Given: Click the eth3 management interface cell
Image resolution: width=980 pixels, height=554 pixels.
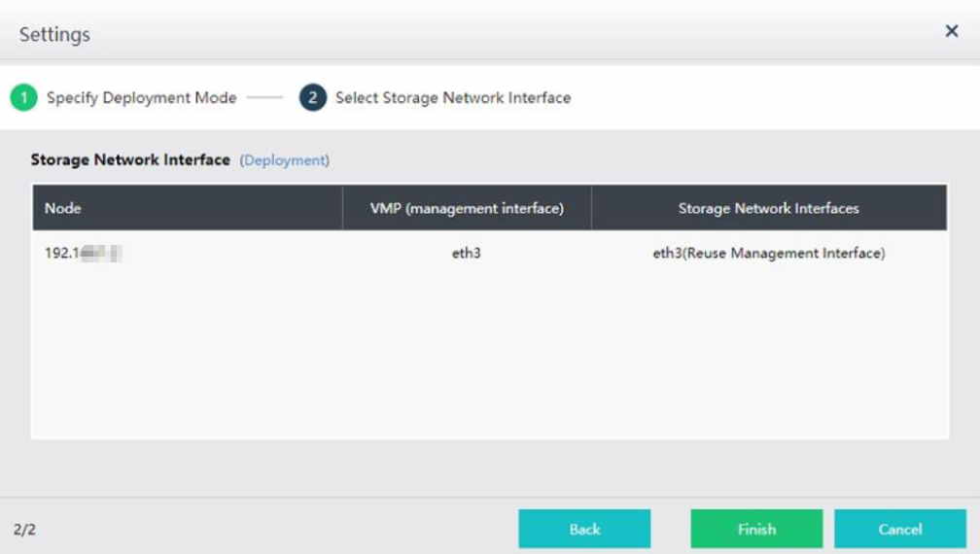Looking at the screenshot, I should point(467,255).
